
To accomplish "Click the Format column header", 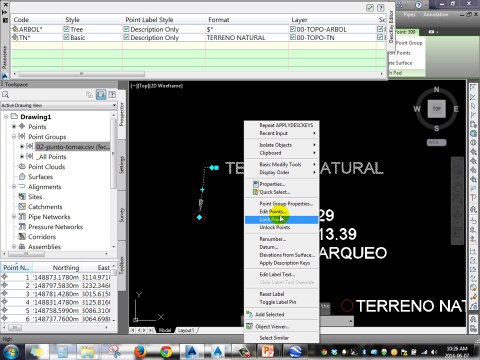I will (219, 20).
